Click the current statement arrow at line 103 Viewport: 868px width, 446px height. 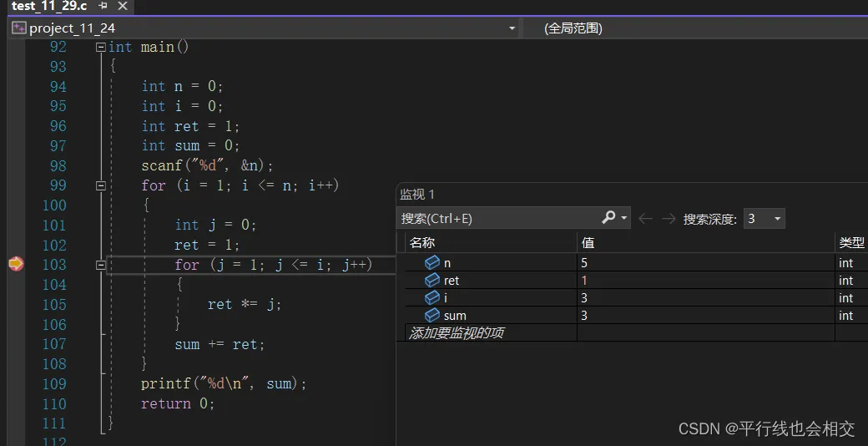coord(17,264)
